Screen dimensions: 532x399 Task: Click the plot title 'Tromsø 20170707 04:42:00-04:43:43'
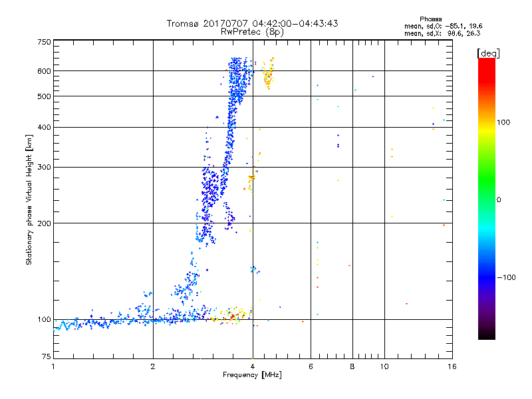pyautogui.click(x=252, y=23)
